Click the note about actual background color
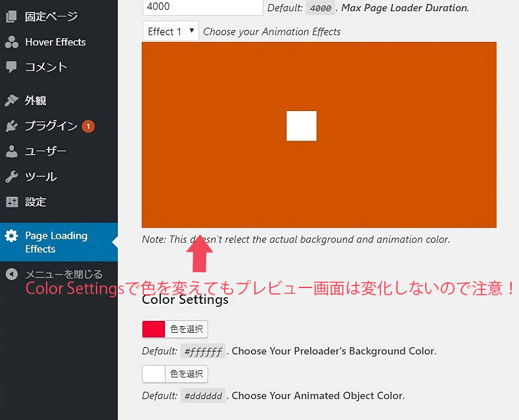 (x=296, y=239)
